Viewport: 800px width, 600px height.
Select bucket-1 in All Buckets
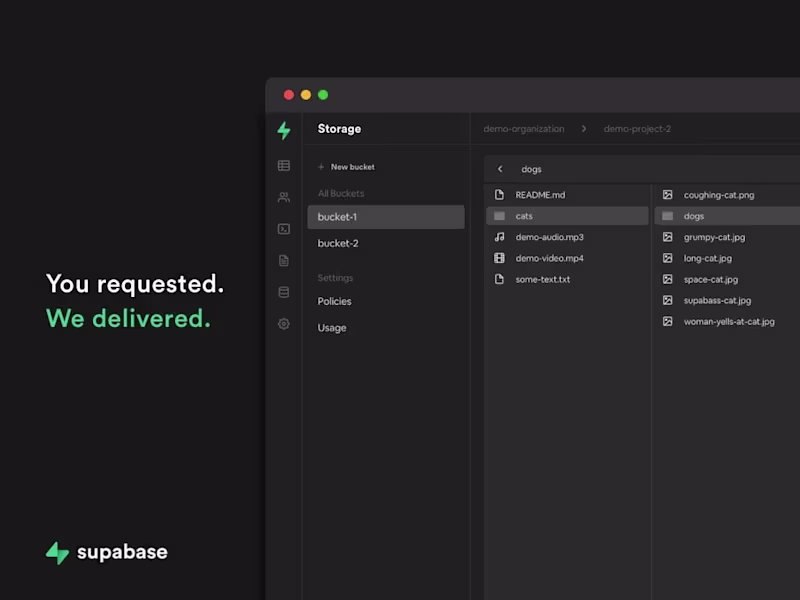(x=386, y=217)
